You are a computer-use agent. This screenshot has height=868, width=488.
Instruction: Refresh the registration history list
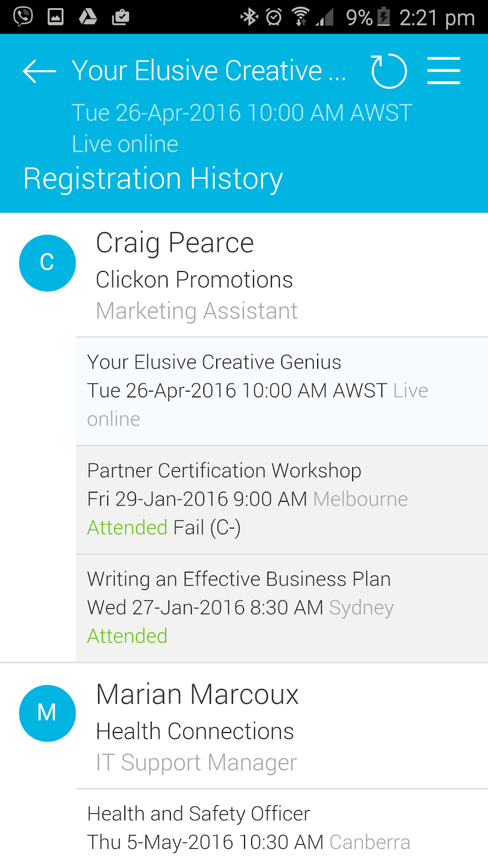pyautogui.click(x=388, y=71)
